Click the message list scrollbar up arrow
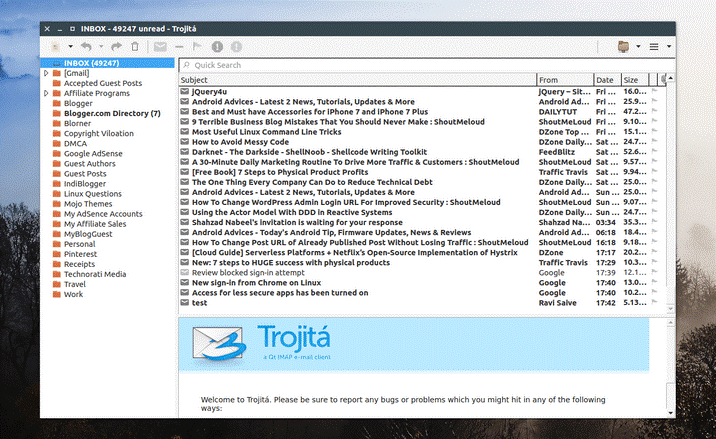This screenshot has width=716, height=439. (670, 79)
